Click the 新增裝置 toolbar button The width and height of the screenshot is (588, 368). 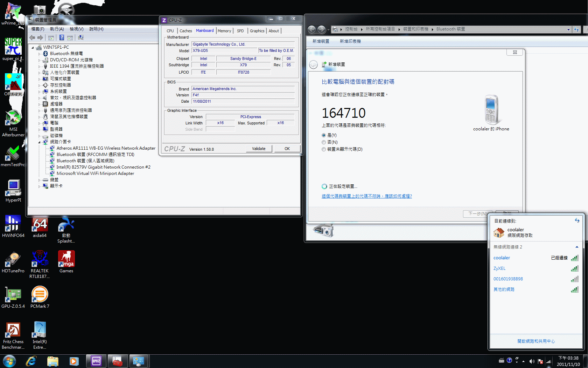pyautogui.click(x=321, y=41)
